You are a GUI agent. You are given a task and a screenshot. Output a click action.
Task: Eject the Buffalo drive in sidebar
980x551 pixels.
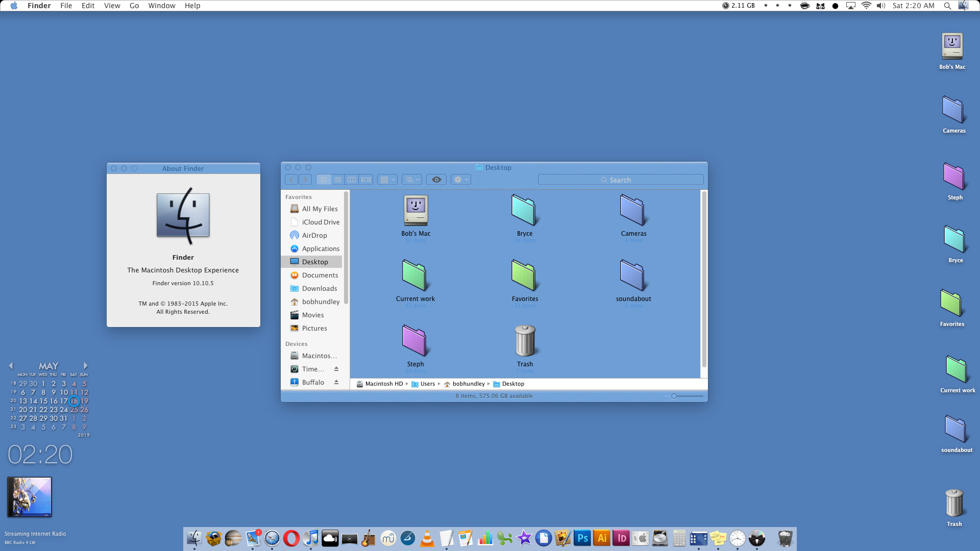click(x=336, y=382)
